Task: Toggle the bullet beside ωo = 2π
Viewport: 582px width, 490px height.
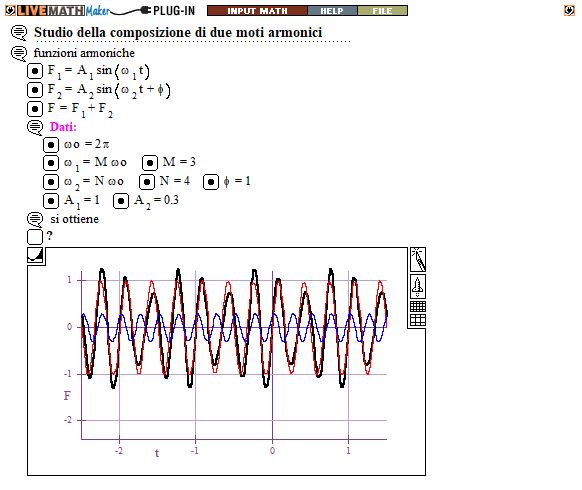Action: coord(51,145)
